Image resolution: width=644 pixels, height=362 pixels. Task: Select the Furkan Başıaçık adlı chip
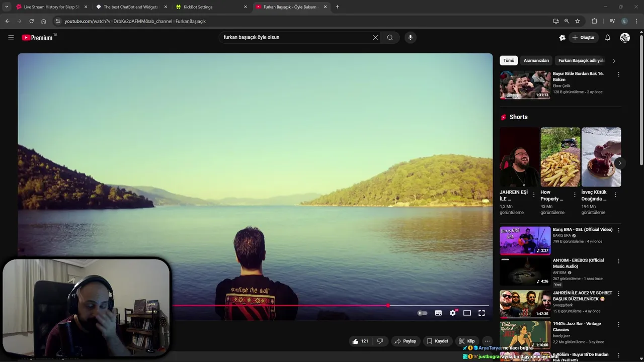(x=581, y=60)
